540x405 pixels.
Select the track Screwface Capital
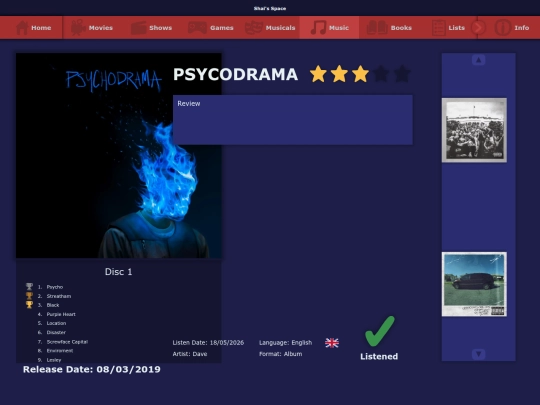(67, 342)
